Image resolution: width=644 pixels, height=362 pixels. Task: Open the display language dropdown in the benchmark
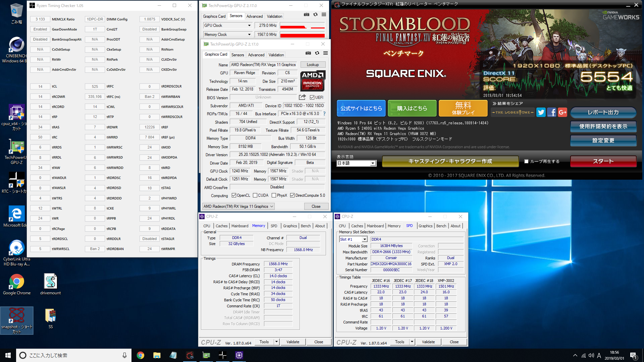(356, 163)
